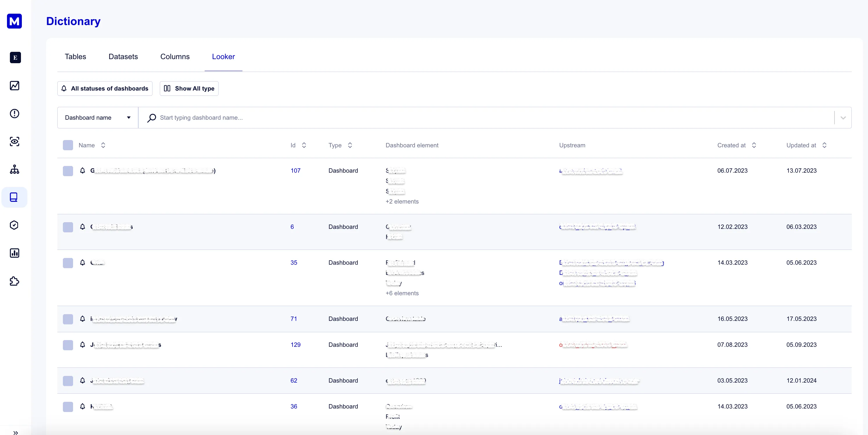Open the lineage hierarchy icon in sidebar
Screen dimensions: 868x435
tap(14, 169)
